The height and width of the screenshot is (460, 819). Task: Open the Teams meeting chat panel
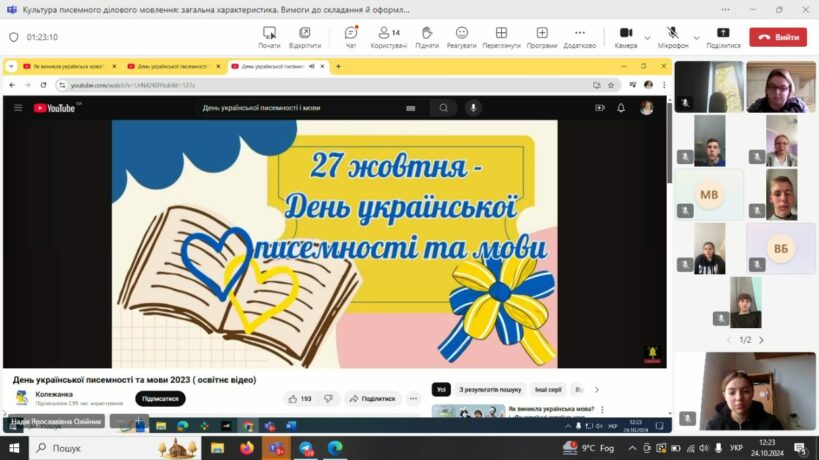(x=351, y=37)
